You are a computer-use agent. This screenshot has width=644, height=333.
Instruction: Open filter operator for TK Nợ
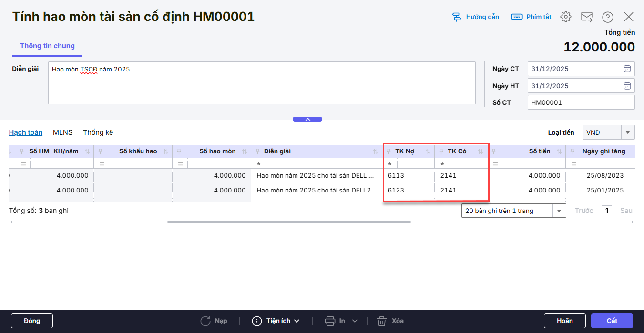click(x=390, y=164)
